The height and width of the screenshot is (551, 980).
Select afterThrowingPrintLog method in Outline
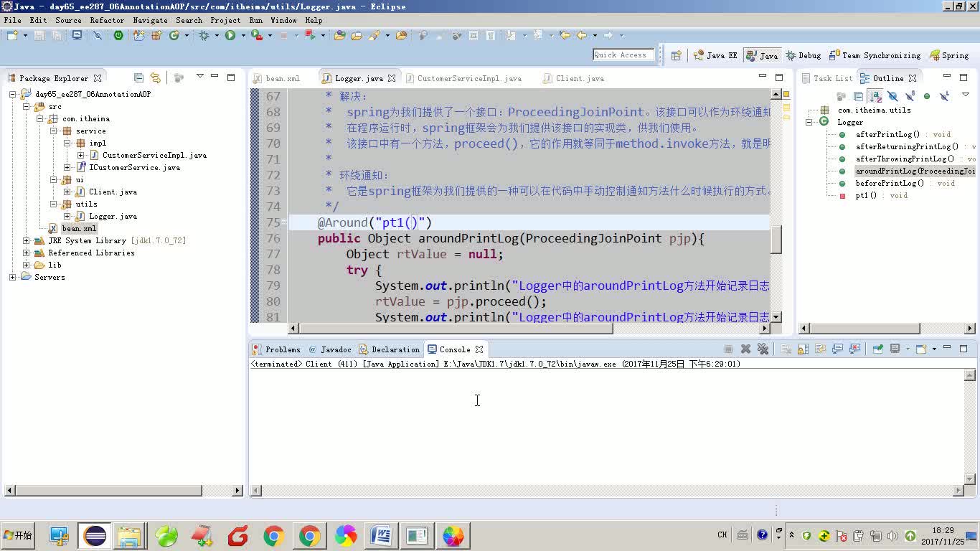(x=905, y=159)
